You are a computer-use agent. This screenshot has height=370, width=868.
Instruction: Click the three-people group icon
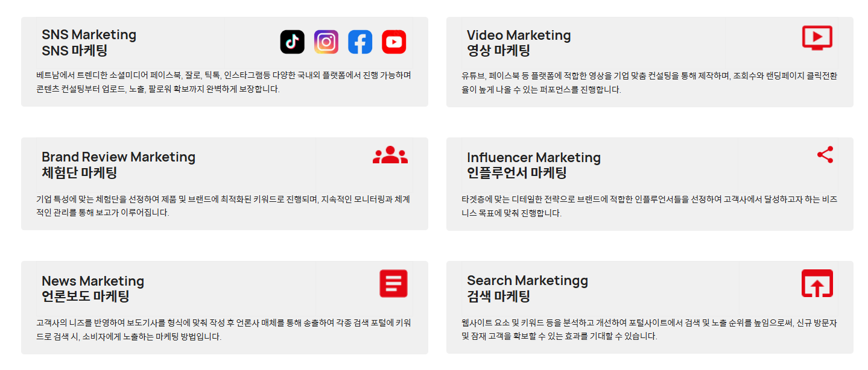(390, 155)
